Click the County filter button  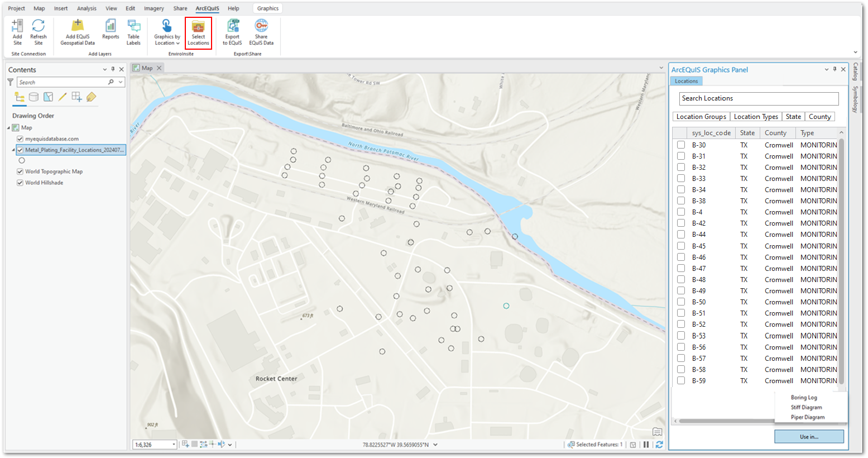[819, 117]
